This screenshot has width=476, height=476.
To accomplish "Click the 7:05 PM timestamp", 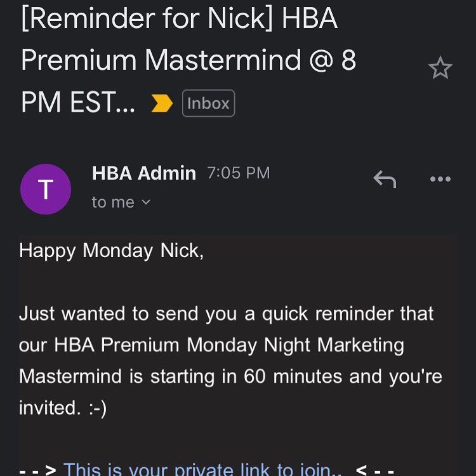I will [238, 173].
